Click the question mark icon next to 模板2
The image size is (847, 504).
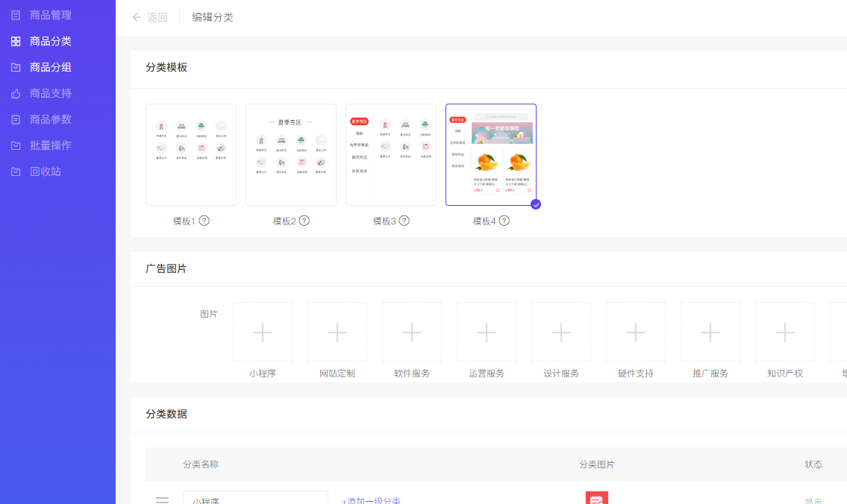[x=304, y=221]
